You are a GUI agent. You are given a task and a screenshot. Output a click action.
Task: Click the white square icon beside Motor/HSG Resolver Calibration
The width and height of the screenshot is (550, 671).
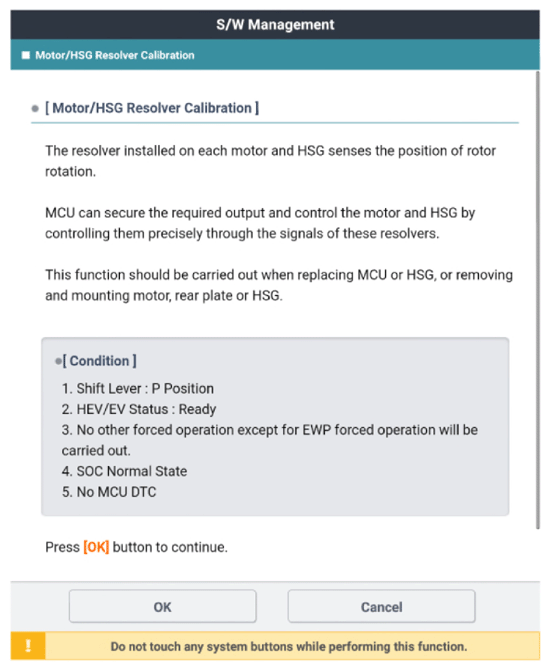click(x=26, y=55)
